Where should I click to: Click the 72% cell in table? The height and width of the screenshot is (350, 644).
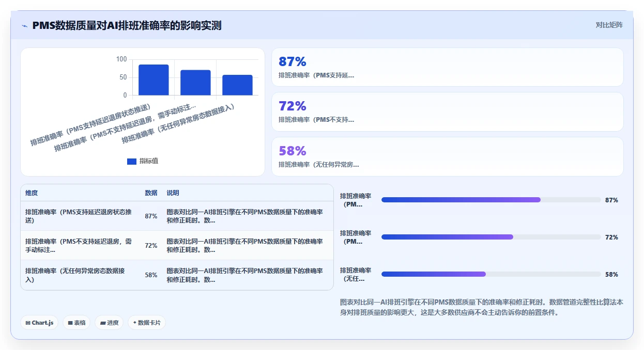pos(151,246)
